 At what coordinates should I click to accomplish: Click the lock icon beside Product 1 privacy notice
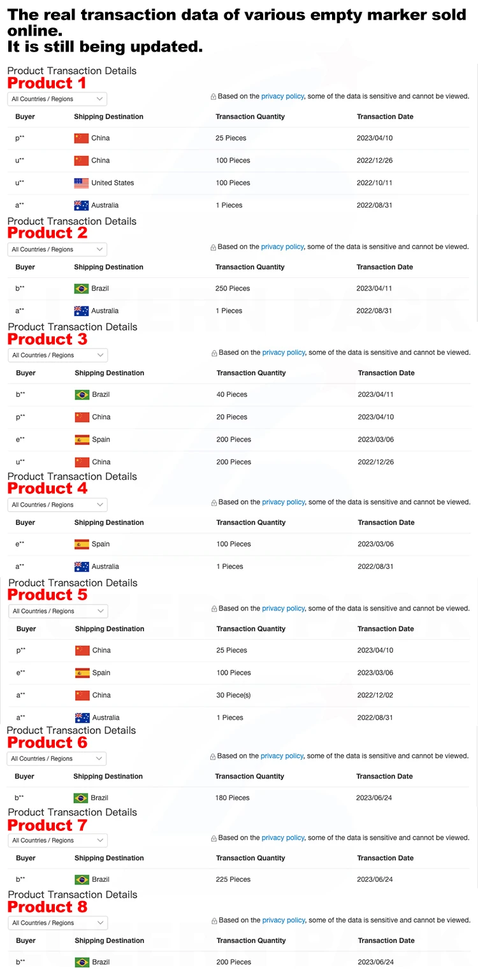[214, 97]
